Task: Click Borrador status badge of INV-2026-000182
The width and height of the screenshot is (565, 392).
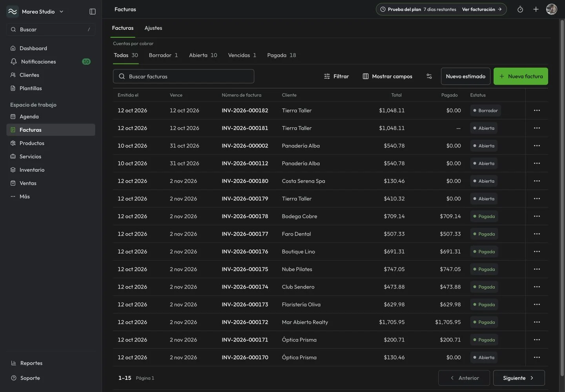Action: tap(485, 111)
